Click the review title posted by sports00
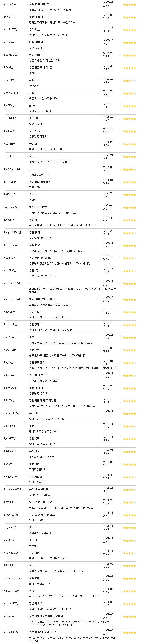 coord(34,119)
